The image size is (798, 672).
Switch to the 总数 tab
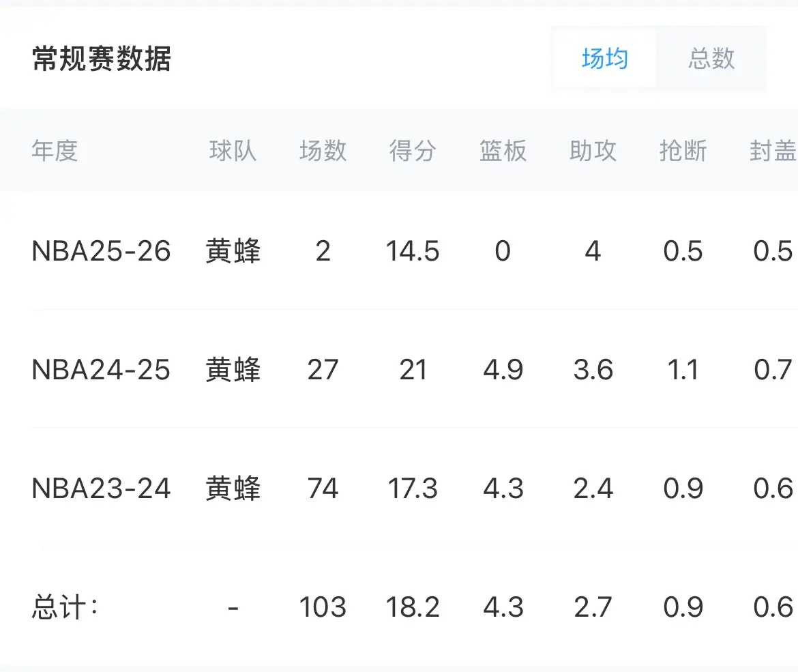[x=711, y=59]
